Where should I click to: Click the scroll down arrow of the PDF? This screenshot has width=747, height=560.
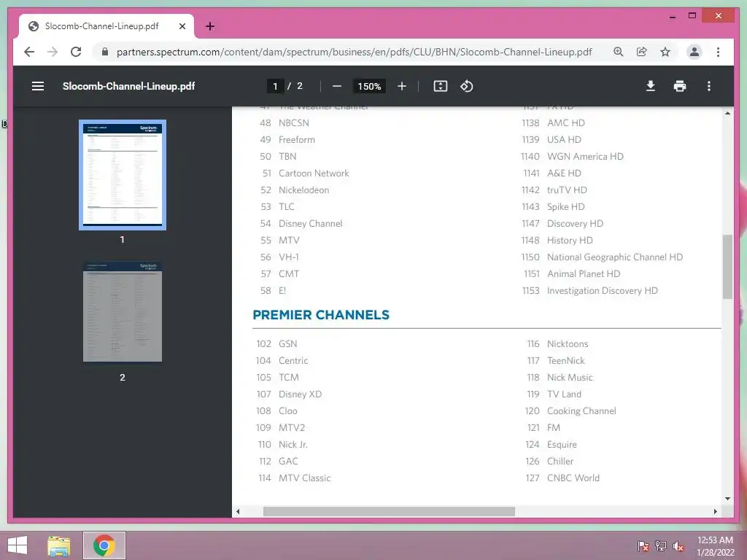click(727, 499)
